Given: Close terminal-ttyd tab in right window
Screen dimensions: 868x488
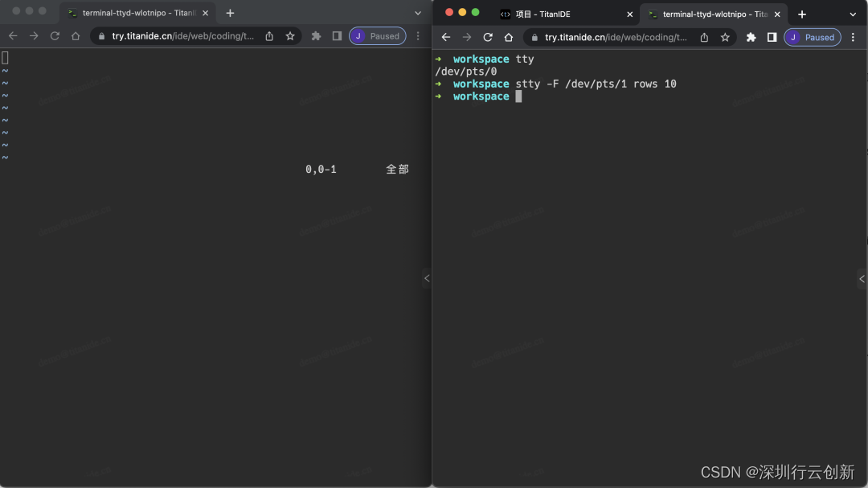Looking at the screenshot, I should point(777,14).
